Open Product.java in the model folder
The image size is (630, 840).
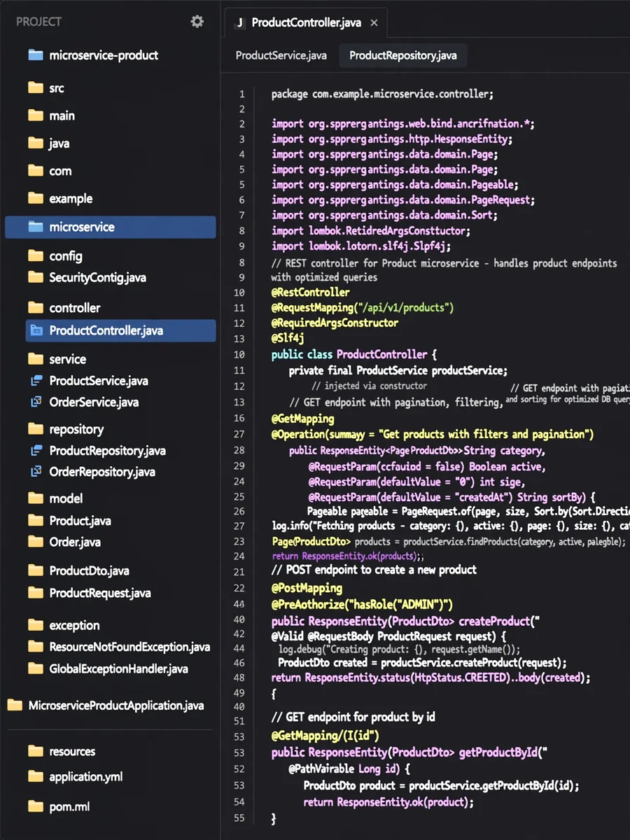pos(80,521)
